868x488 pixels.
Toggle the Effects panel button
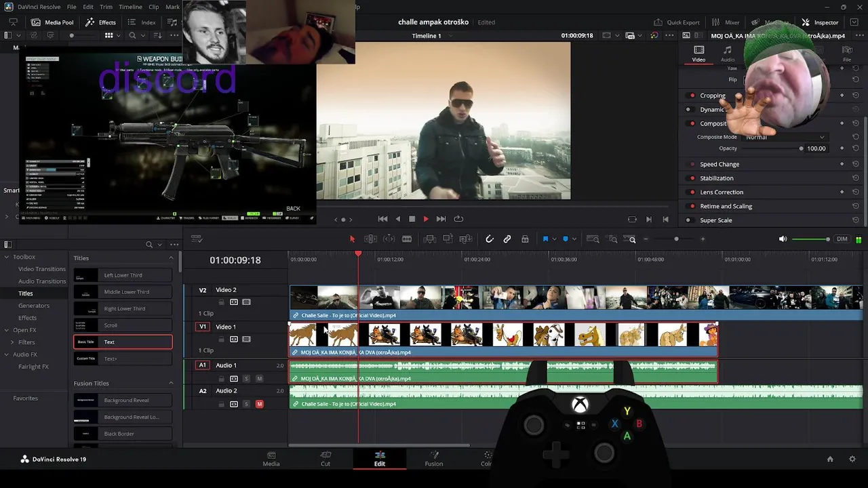101,22
